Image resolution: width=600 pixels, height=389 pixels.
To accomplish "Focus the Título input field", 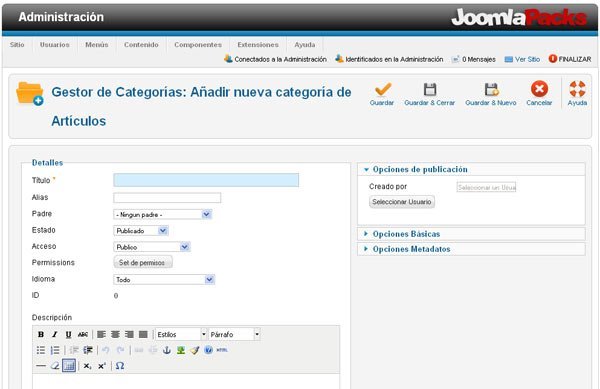I will (206, 180).
